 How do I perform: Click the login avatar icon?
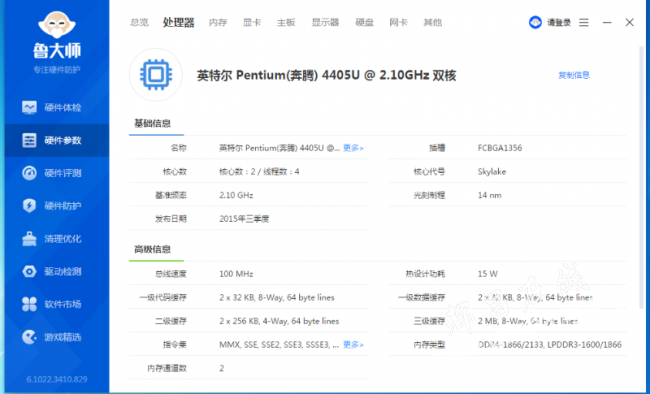click(x=535, y=22)
